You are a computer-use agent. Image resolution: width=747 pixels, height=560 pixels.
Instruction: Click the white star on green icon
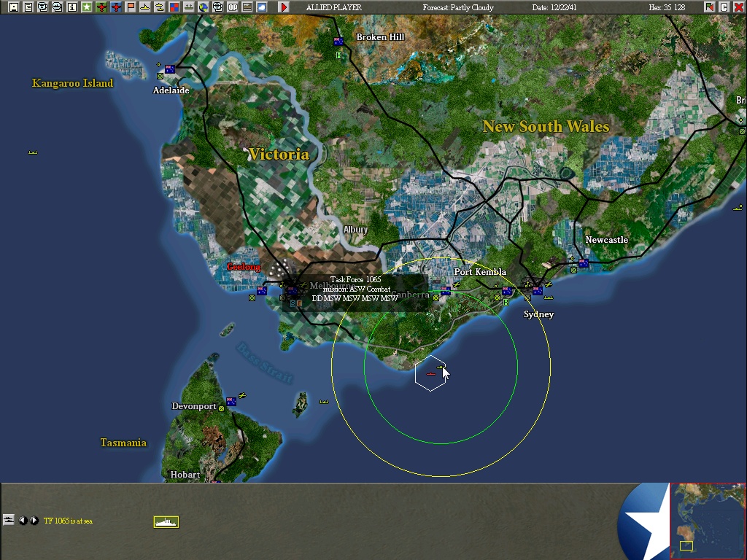pos(87,7)
